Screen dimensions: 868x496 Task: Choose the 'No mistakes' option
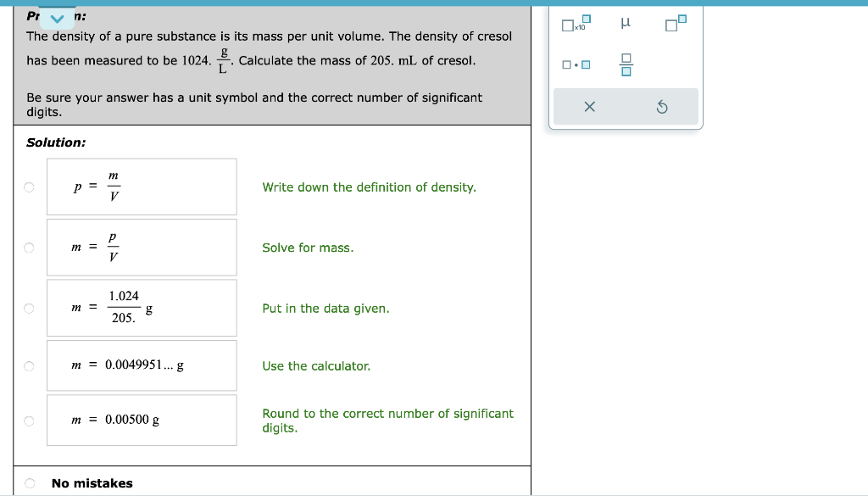pos(28,482)
